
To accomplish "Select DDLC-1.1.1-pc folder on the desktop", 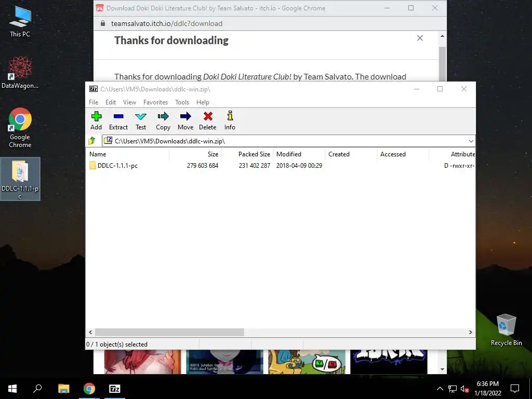I will tap(20, 179).
